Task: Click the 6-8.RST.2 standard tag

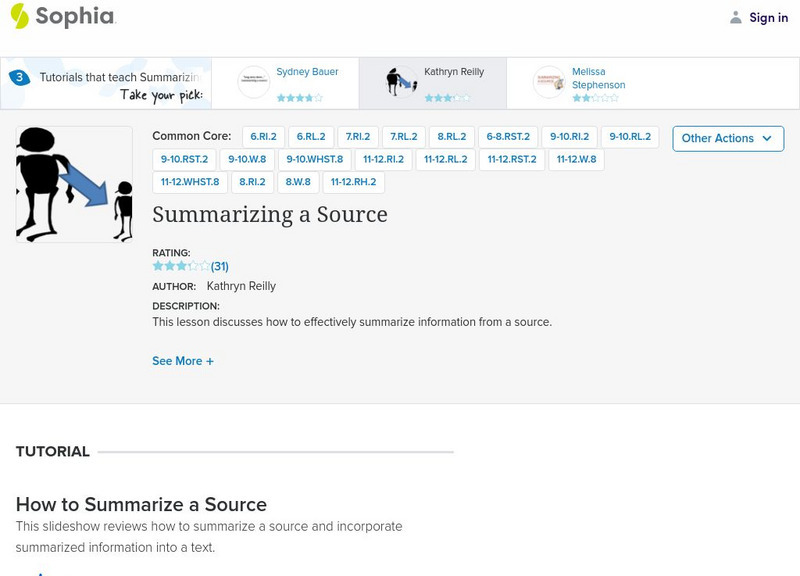Action: (508, 137)
